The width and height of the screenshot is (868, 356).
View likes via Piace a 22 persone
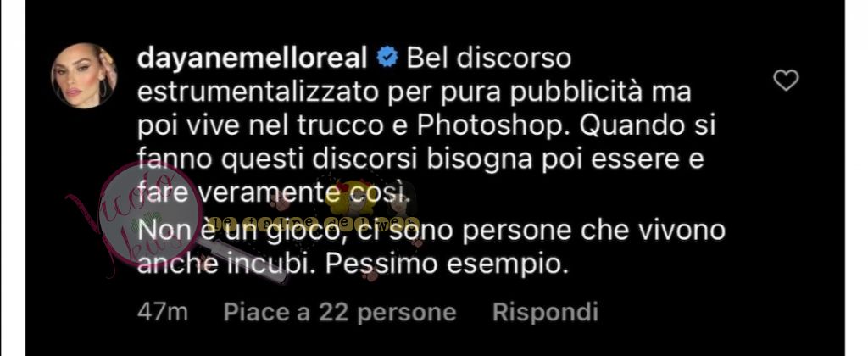coord(340,312)
